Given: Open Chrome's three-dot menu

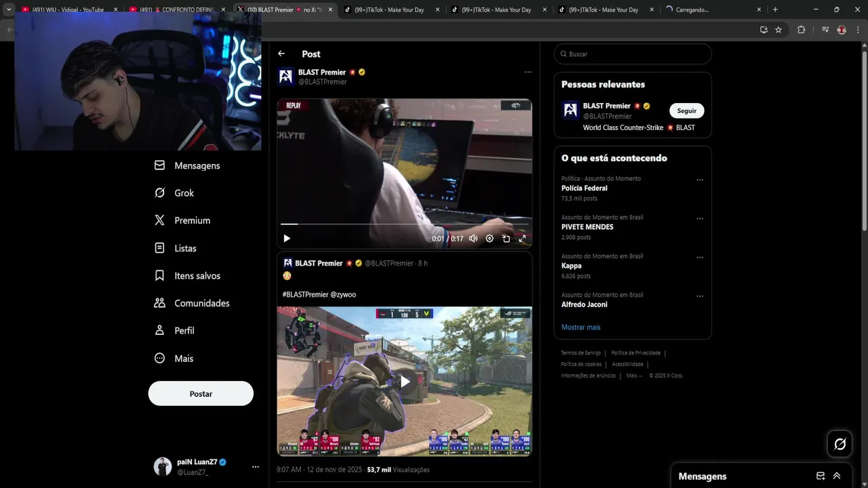Looking at the screenshot, I should 858,30.
